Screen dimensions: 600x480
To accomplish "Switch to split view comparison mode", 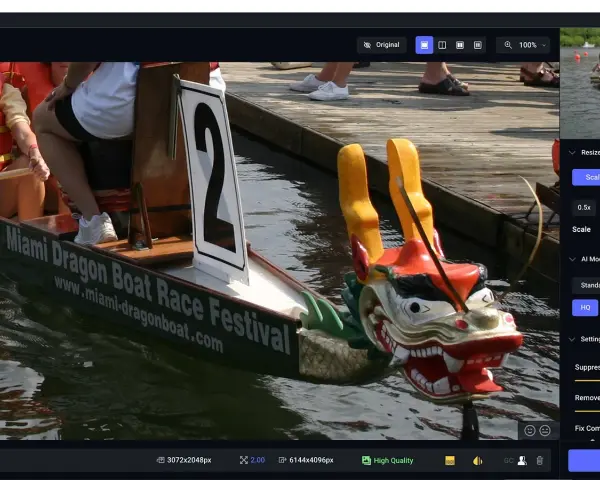I will (442, 45).
